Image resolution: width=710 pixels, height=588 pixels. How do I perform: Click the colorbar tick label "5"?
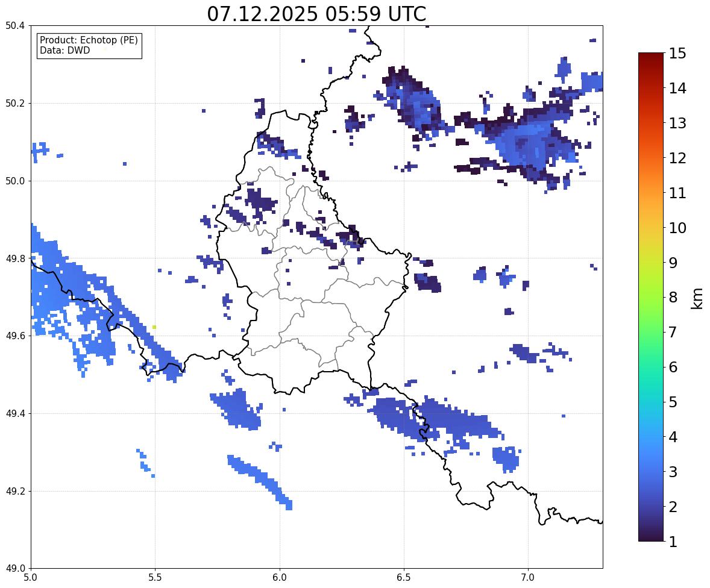click(x=673, y=402)
